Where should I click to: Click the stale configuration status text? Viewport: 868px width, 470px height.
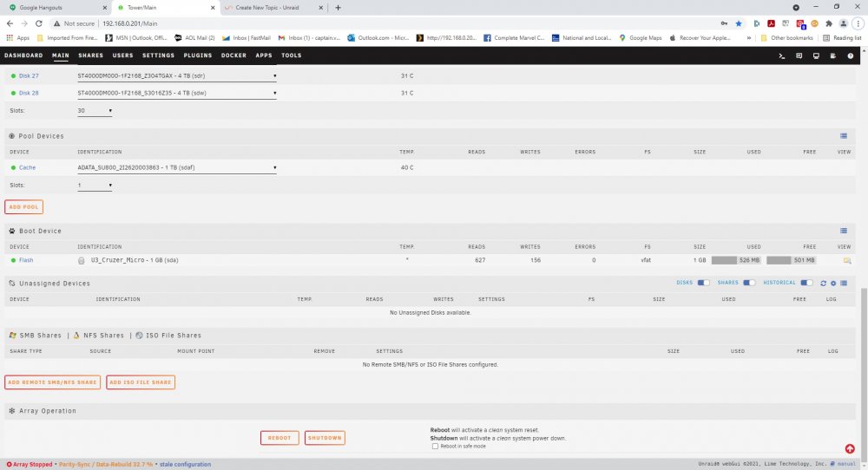point(186,465)
